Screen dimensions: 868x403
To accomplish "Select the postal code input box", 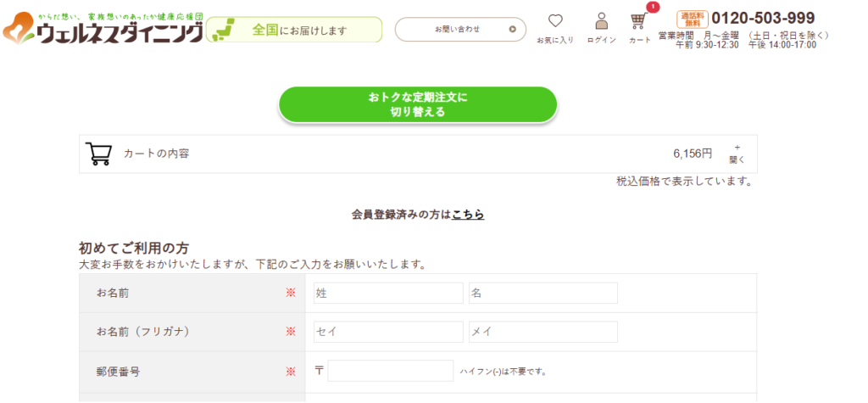I will 391,371.
